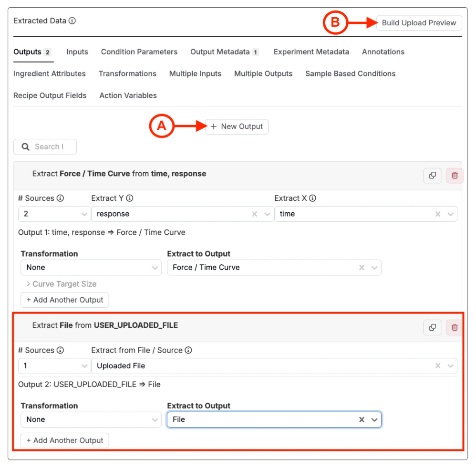476x470 pixels.
Task: Click the New Output button
Action: click(x=237, y=127)
